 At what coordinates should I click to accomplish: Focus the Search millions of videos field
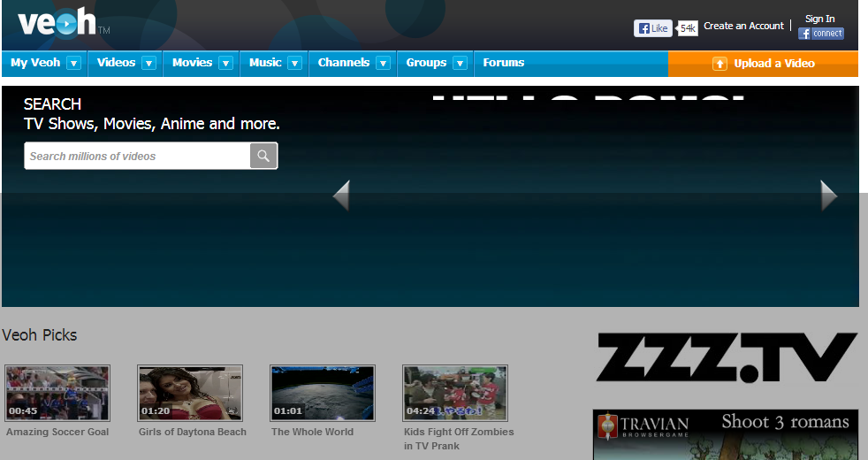(x=137, y=156)
